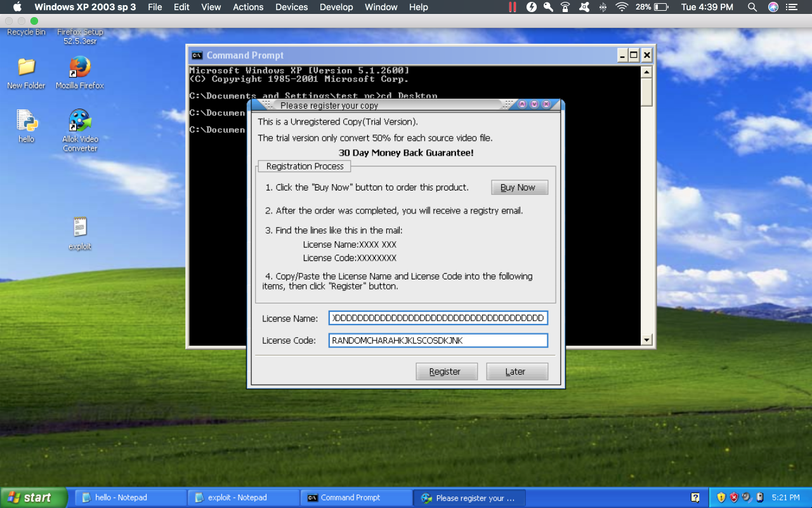Click the key icon in menu bar

click(548, 7)
